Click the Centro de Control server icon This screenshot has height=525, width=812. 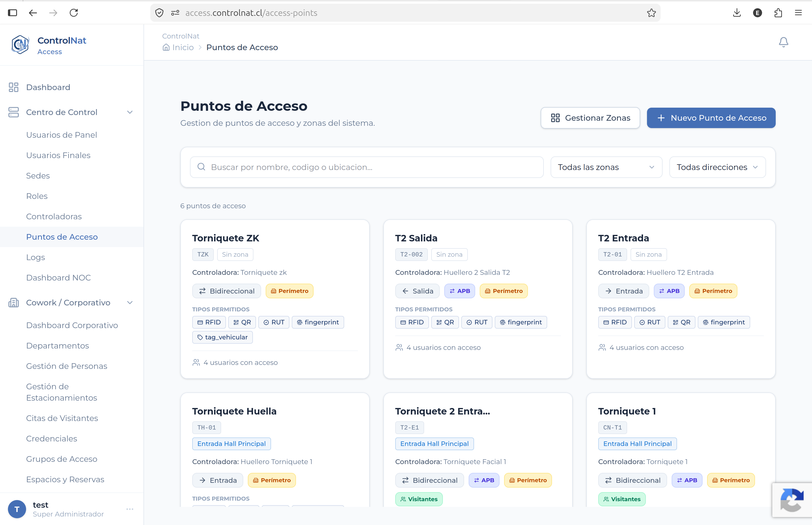click(13, 112)
